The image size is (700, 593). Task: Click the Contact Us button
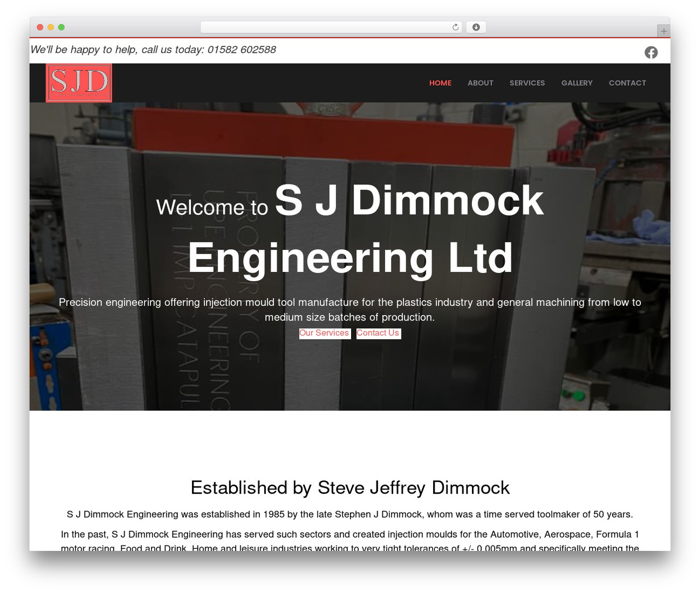point(378,333)
